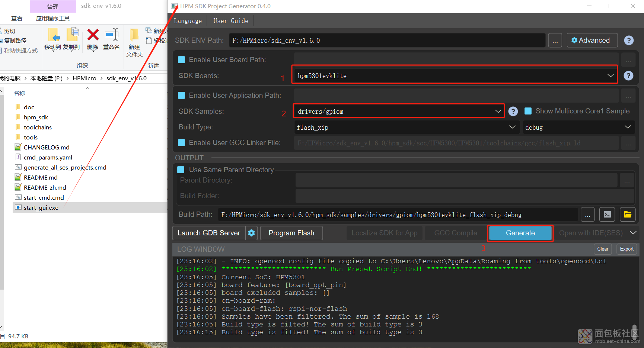Open terminal at the build path
This screenshot has height=348, width=644.
click(607, 215)
